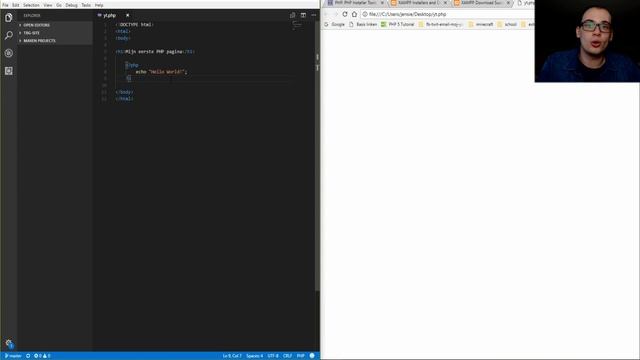Close the XAMPP Download browser tab
Screen dimensions: 640x360
click(x=508, y=3)
